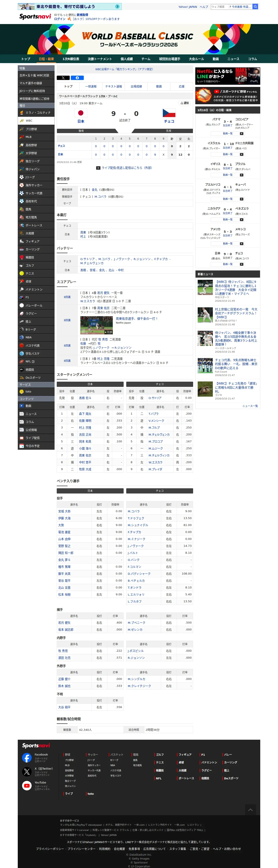Share page via Facebook button under ranking banner
Image resolution: width=278 pixels, height=868 pixels.
[x=77, y=78]
